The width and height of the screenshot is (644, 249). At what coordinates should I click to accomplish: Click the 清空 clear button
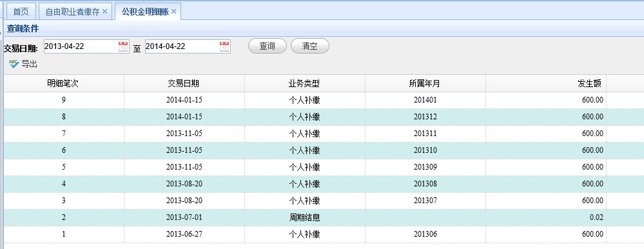[x=309, y=46]
